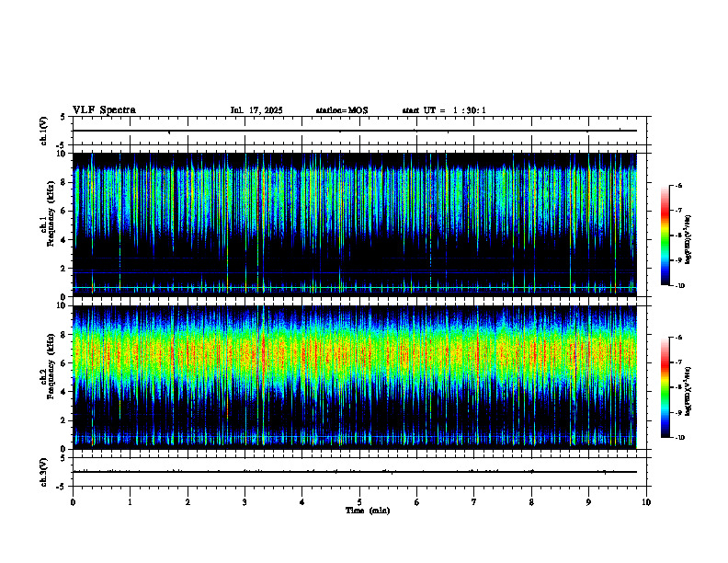
Task: Click time axis tick label "3"
Action: point(245,502)
